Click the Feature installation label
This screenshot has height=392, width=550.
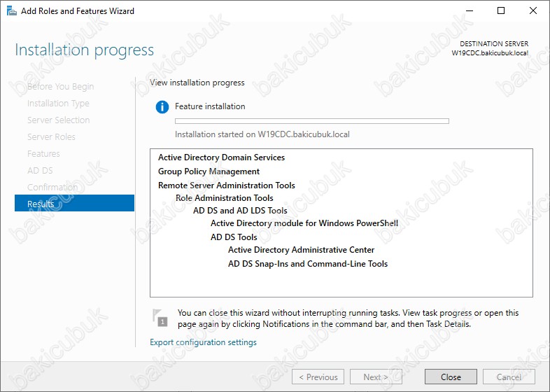coord(210,106)
